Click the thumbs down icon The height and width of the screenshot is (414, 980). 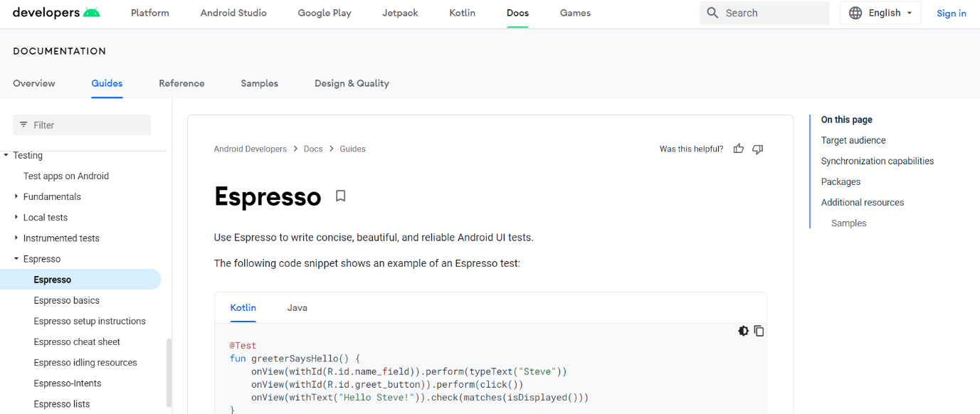tap(757, 149)
